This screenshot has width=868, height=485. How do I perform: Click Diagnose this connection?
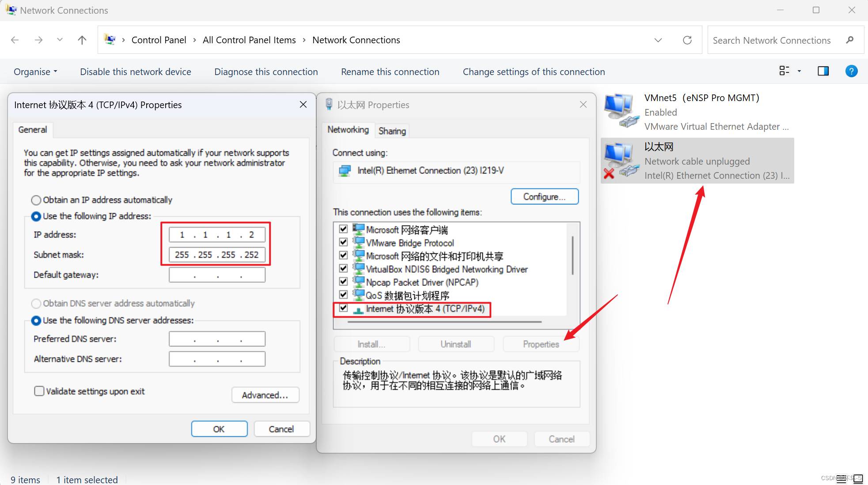tap(266, 72)
